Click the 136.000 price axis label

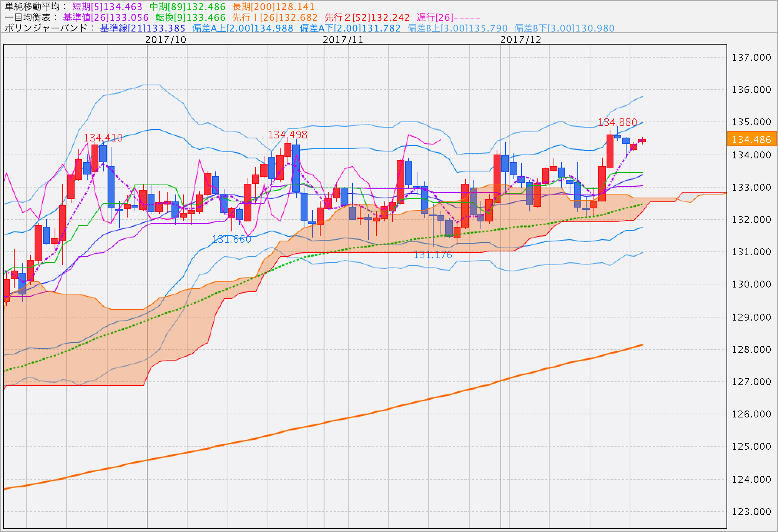pos(752,90)
